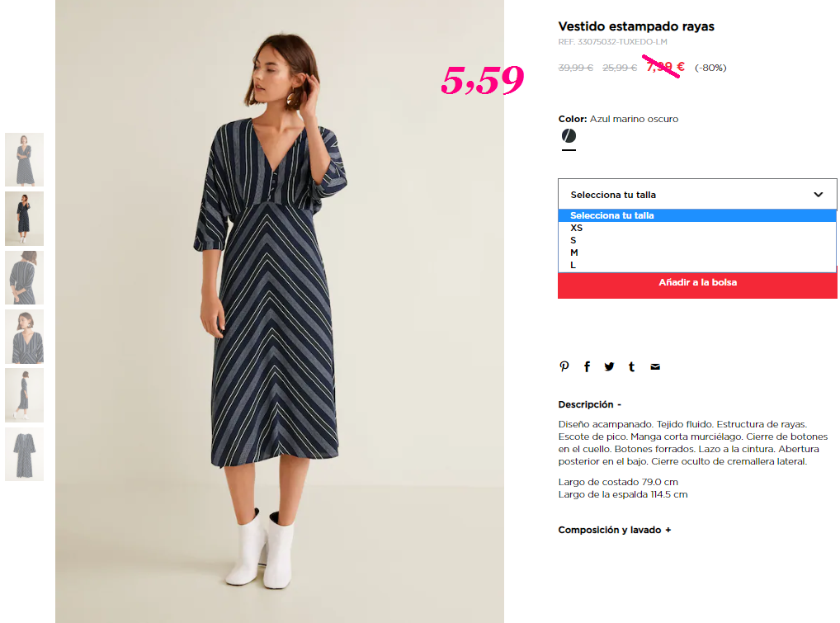Screen dimensions: 840x623
Task: Open the size dropdown chevron arrow
Action: point(818,195)
